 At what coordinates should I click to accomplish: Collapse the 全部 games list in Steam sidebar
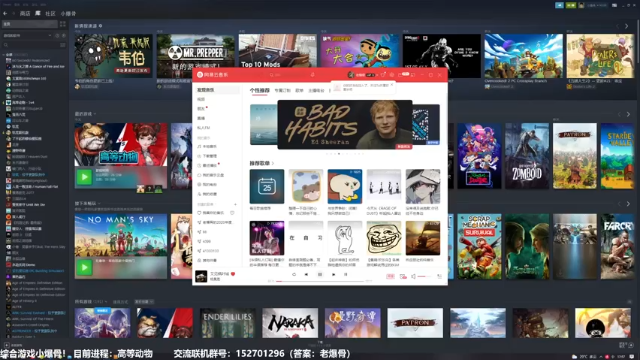click(4, 54)
